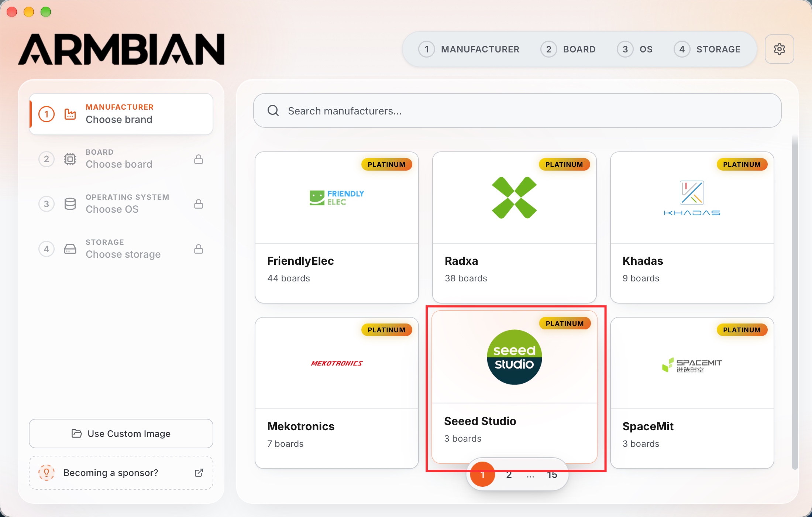Click the lock icon on Board step
Viewport: 812px width, 517px height.
[199, 159]
